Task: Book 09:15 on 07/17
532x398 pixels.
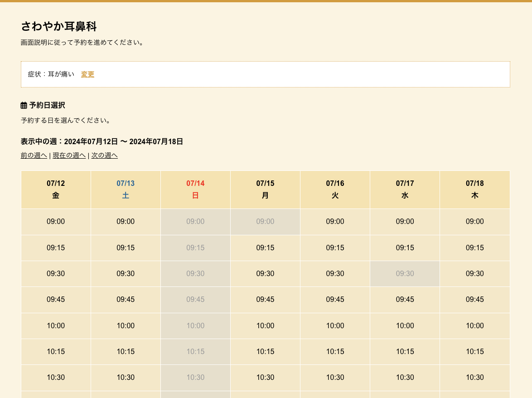Action: coord(405,248)
